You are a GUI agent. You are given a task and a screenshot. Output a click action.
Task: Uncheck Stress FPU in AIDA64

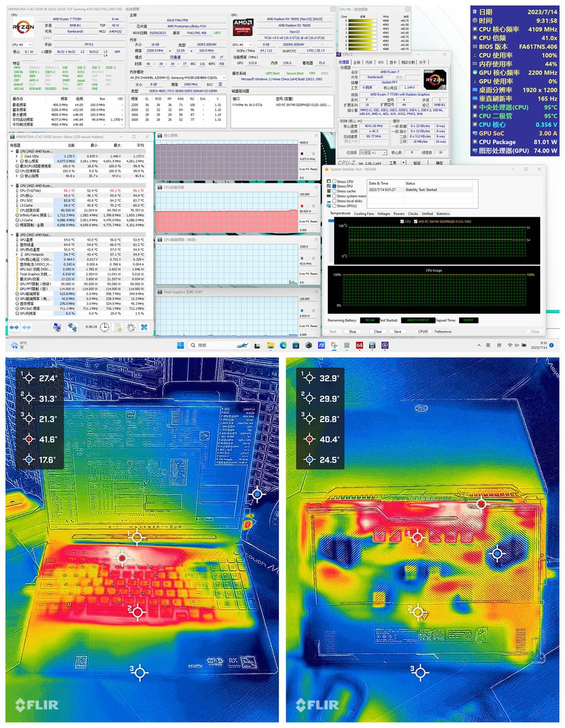[x=334, y=186]
